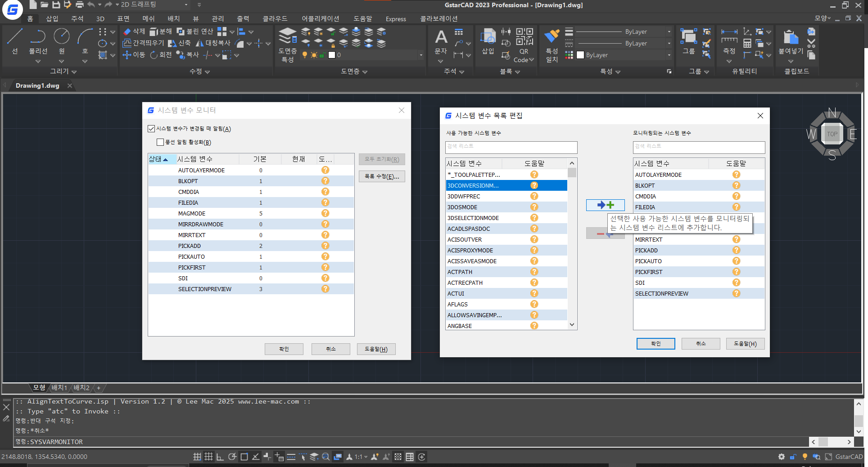Click the available variables search field
This screenshot has height=467, width=868.
(511, 147)
